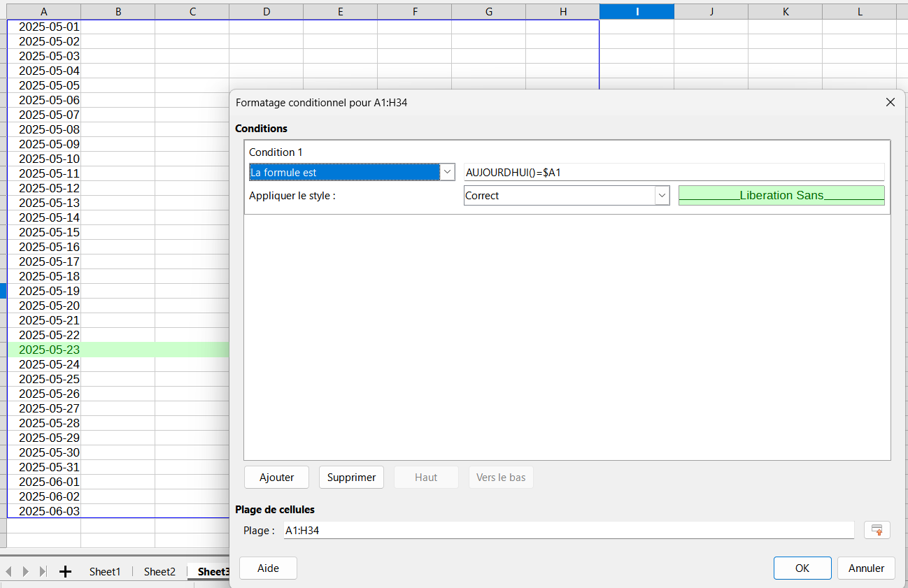Cancel with the Annuler button
Screen dimensions: 908x588
(x=866, y=568)
